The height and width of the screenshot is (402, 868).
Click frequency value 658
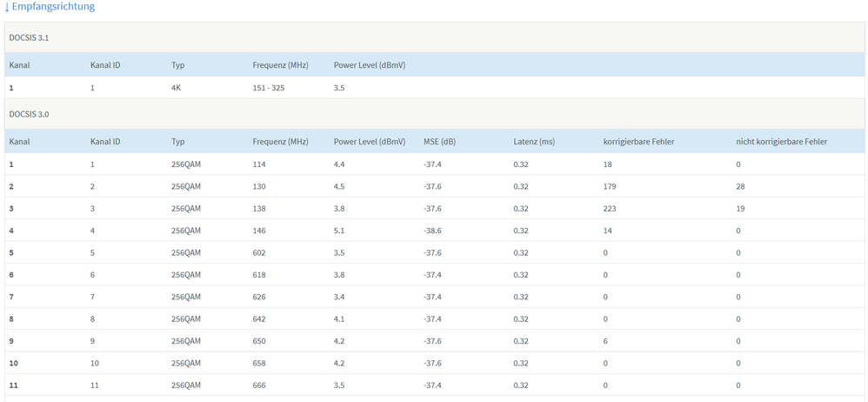pos(259,363)
